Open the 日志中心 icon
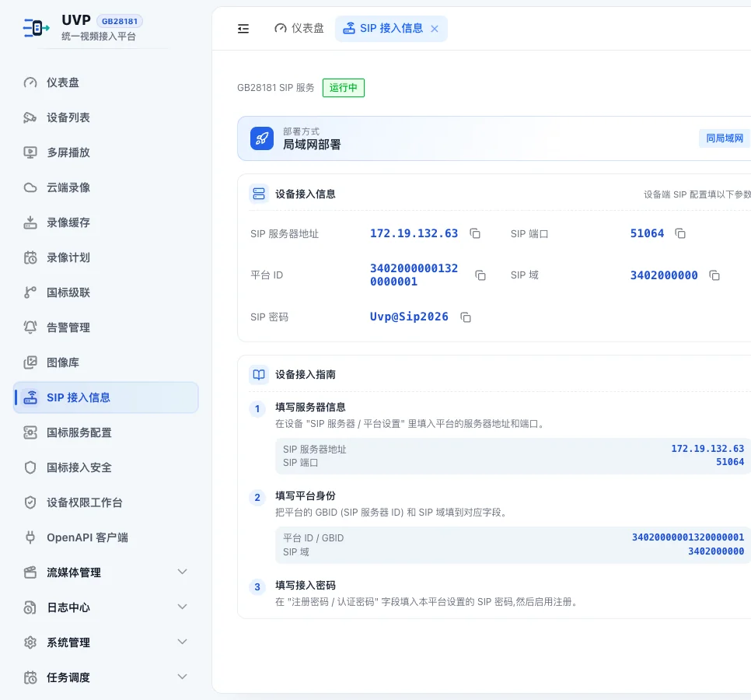Viewport: 751px width, 700px height. pyautogui.click(x=30, y=607)
